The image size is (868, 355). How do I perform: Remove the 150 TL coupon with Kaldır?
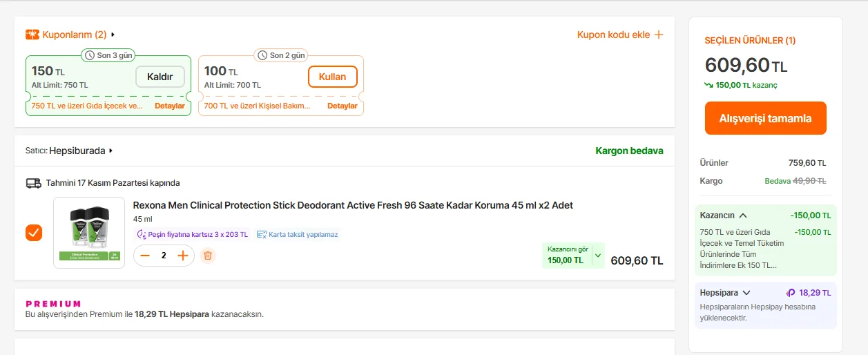(160, 77)
